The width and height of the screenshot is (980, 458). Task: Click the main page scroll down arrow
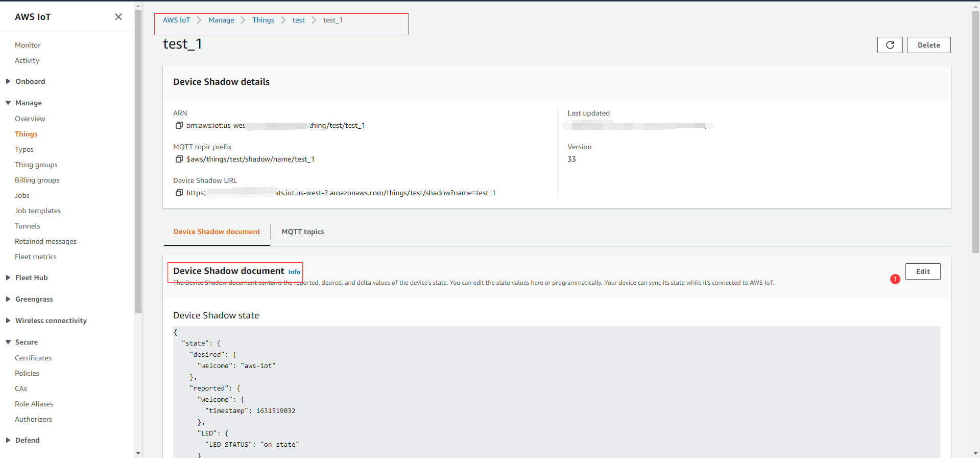click(x=975, y=453)
